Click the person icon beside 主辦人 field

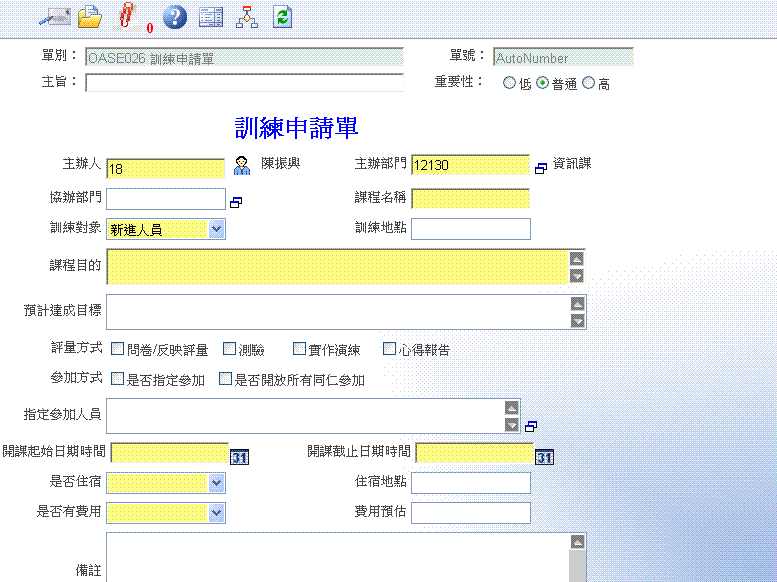[242, 165]
